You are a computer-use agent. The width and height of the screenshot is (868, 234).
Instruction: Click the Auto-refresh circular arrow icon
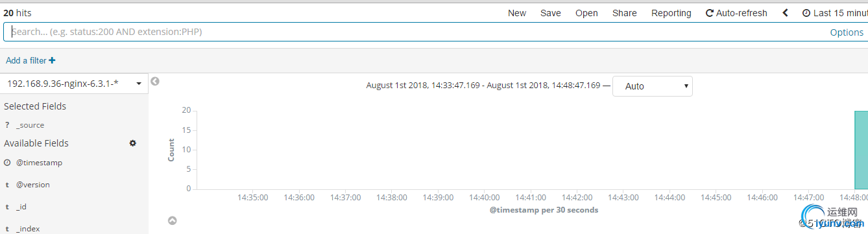point(710,13)
